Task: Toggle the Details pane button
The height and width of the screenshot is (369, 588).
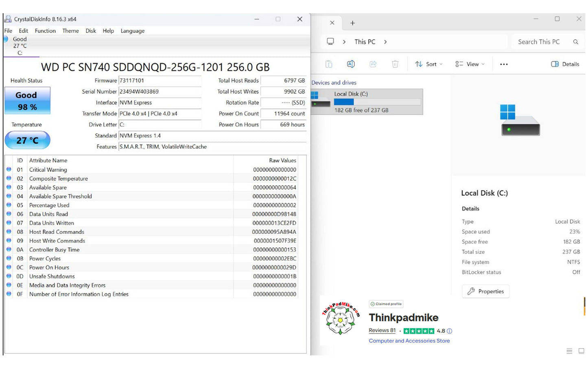Action: coord(565,64)
